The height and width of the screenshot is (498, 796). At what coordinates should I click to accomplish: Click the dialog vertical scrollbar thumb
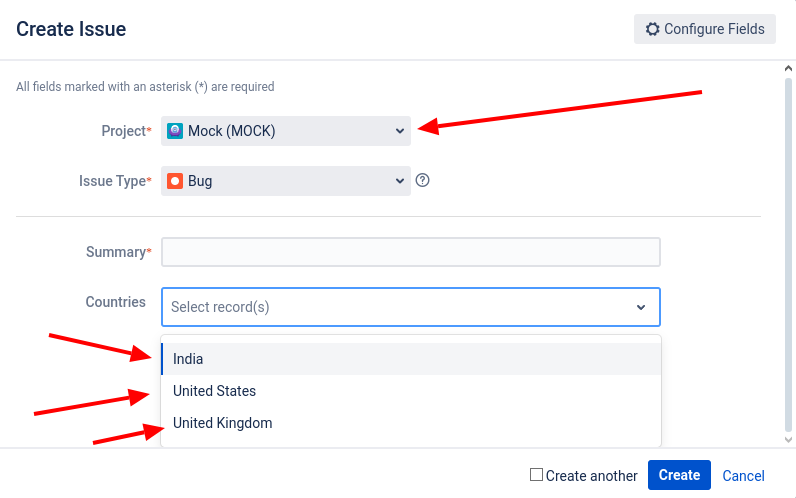coord(788,254)
